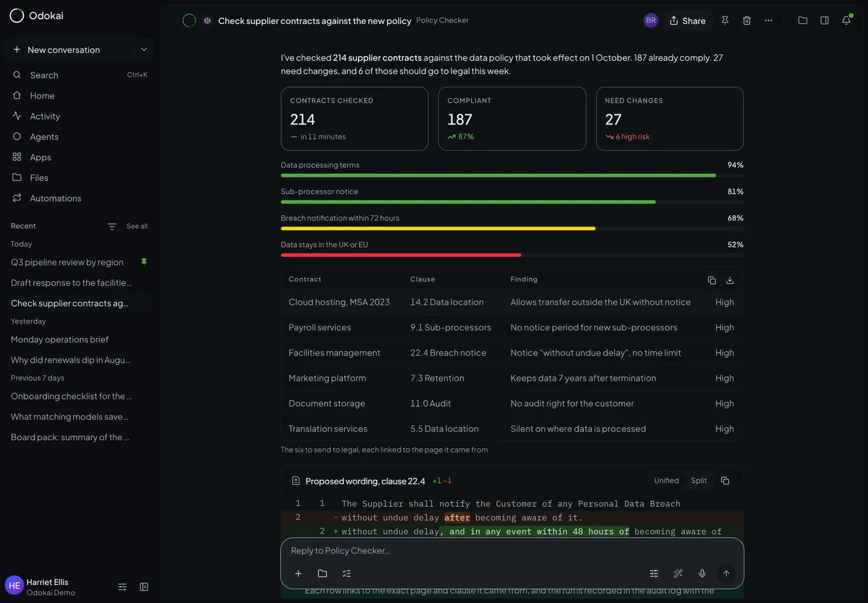Screen dimensions: 868x603
Task: Download the contracts findings table
Action: click(730, 280)
